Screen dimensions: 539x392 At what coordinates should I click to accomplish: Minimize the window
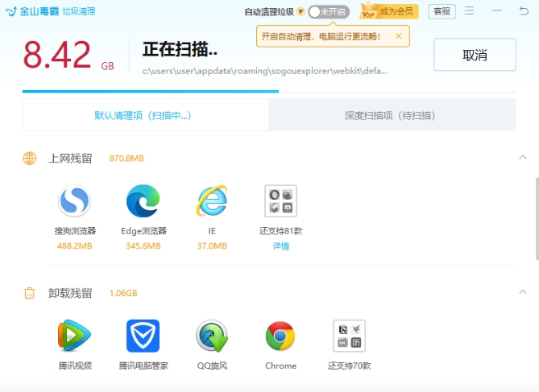tap(497, 11)
